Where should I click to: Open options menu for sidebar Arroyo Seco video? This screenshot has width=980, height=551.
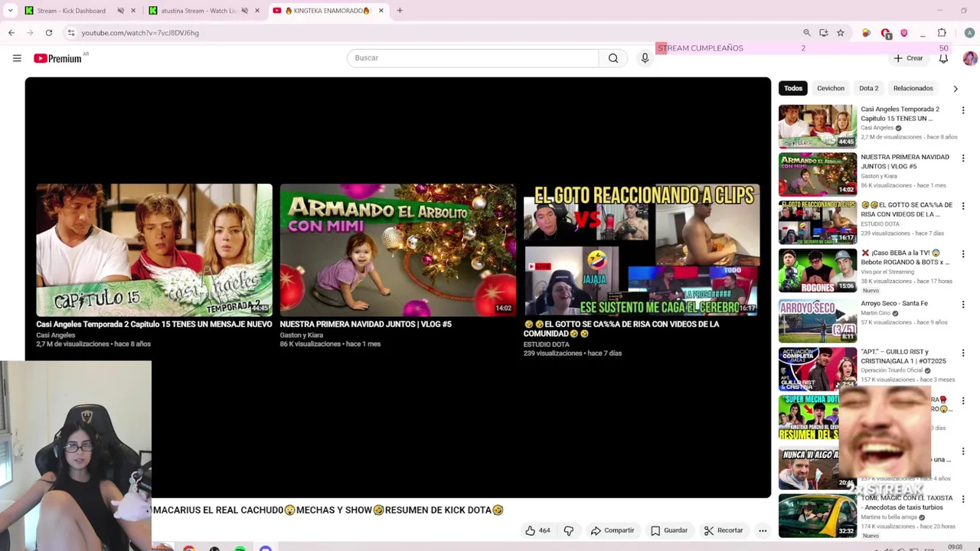pyautogui.click(x=963, y=305)
